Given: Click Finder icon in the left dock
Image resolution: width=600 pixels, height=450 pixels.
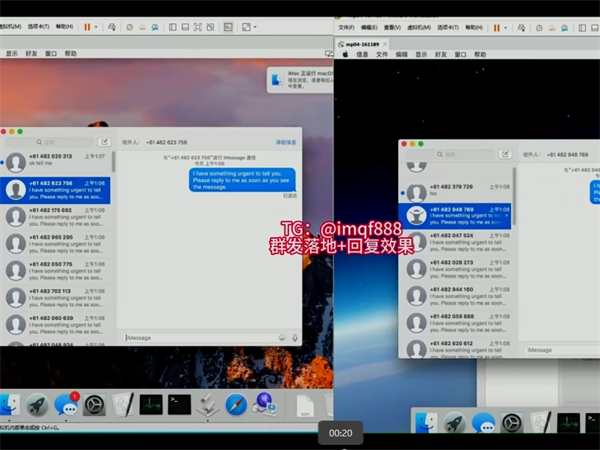Looking at the screenshot, I should tap(8, 405).
